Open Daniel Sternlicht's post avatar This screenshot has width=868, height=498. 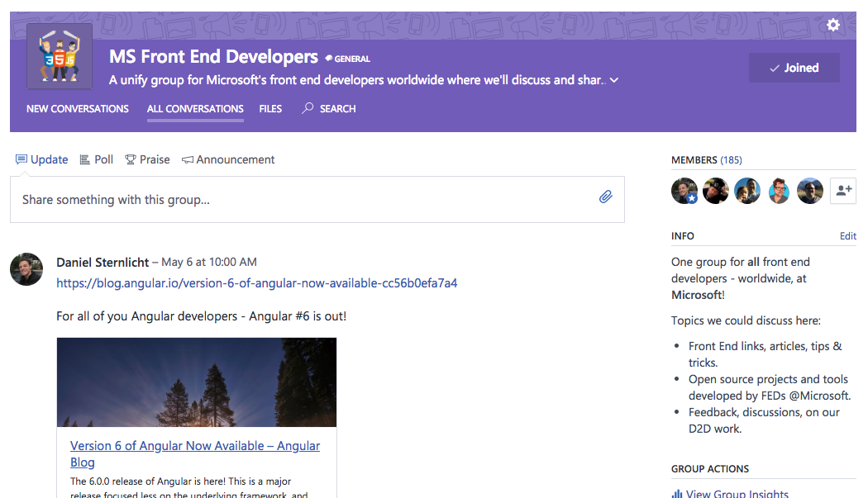click(26, 269)
